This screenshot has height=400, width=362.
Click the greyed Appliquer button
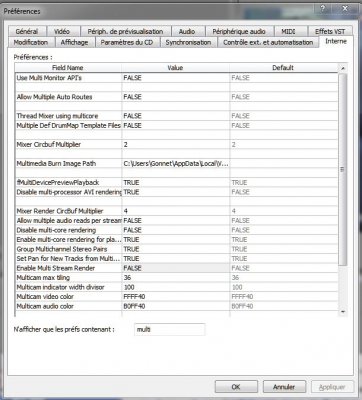(332, 387)
